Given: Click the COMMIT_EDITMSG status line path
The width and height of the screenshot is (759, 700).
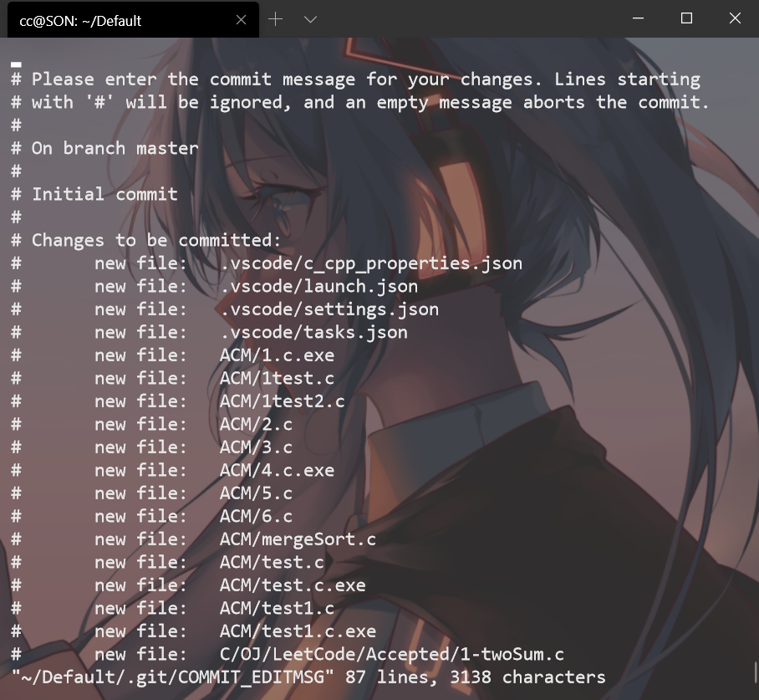Looking at the screenshot, I should click(x=173, y=677).
